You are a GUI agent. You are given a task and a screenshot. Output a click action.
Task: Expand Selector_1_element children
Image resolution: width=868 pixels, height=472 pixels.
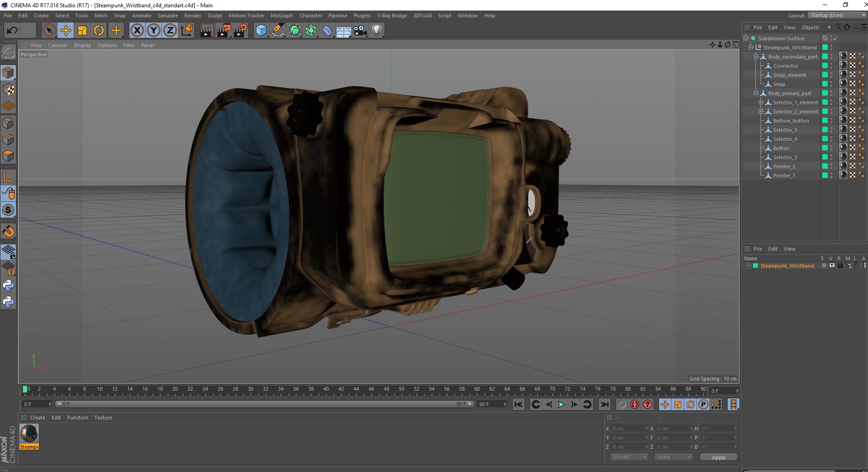click(x=761, y=102)
